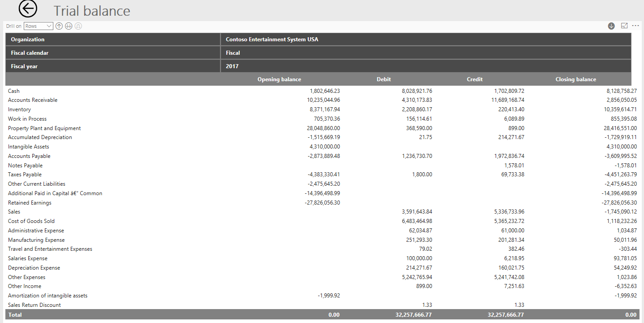The height and width of the screenshot is (323, 644).
Task: Click Accounts Receivable credit 11,689,168.74
Action: pyautogui.click(x=508, y=100)
